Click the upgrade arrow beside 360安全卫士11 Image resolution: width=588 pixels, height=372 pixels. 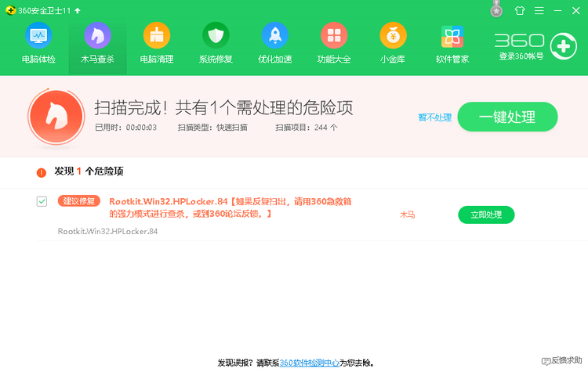click(x=78, y=10)
